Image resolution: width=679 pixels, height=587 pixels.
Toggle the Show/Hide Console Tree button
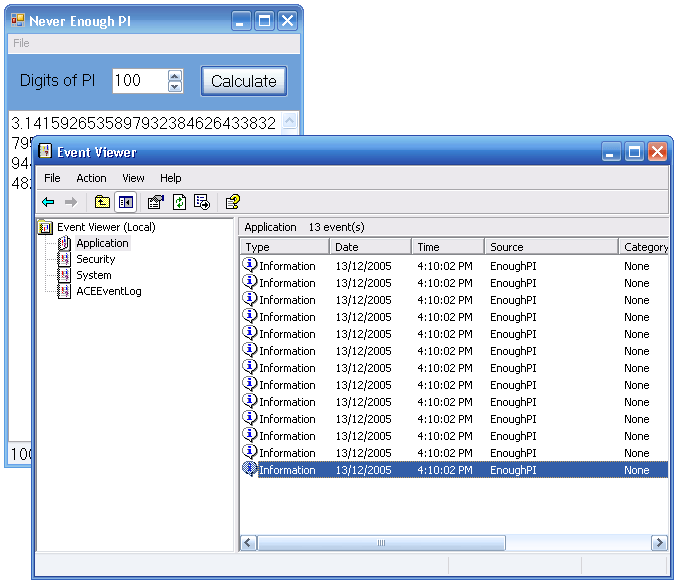(126, 202)
